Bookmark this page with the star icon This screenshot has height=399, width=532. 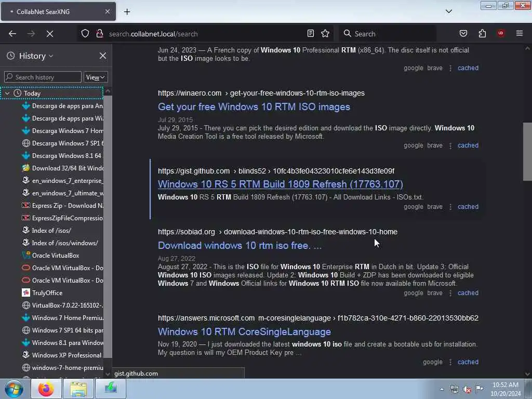(x=325, y=33)
